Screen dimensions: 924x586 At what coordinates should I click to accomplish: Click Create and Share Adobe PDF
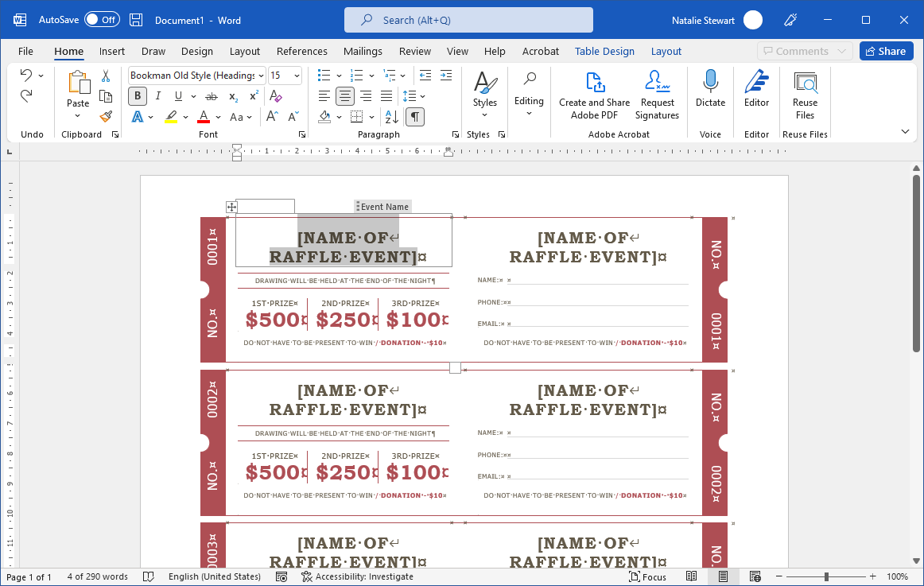[x=594, y=95]
